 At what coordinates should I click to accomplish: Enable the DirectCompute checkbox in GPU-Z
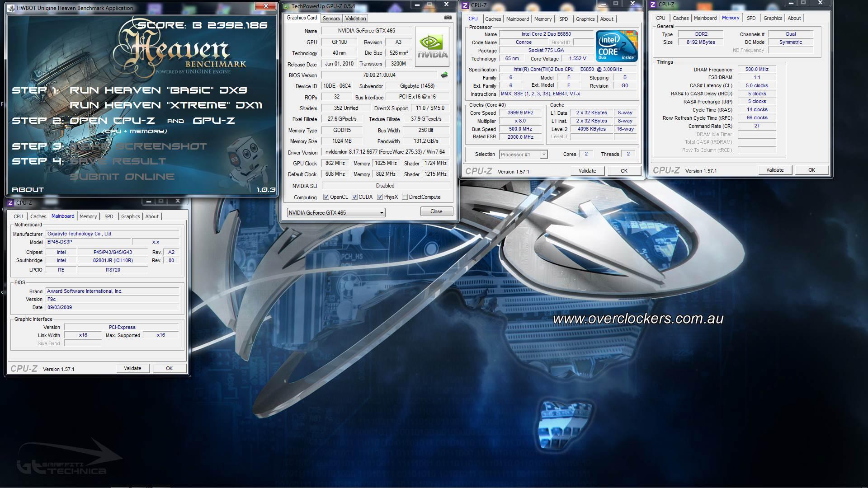click(405, 197)
